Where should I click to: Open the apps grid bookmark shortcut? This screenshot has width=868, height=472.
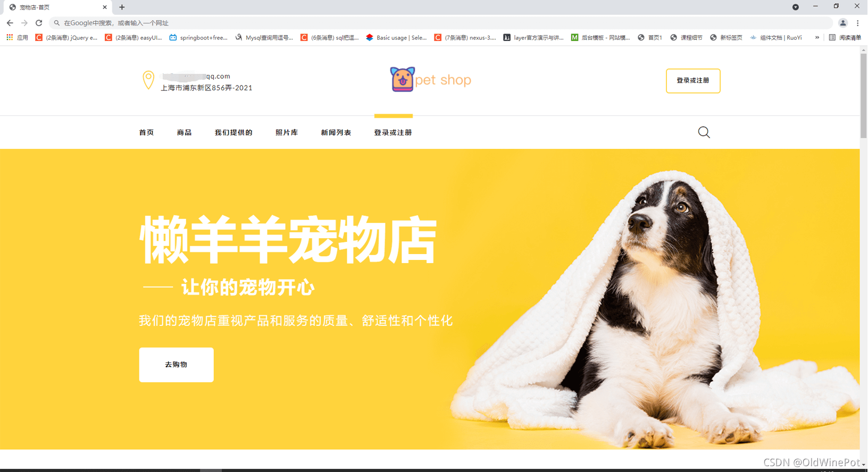coord(10,38)
